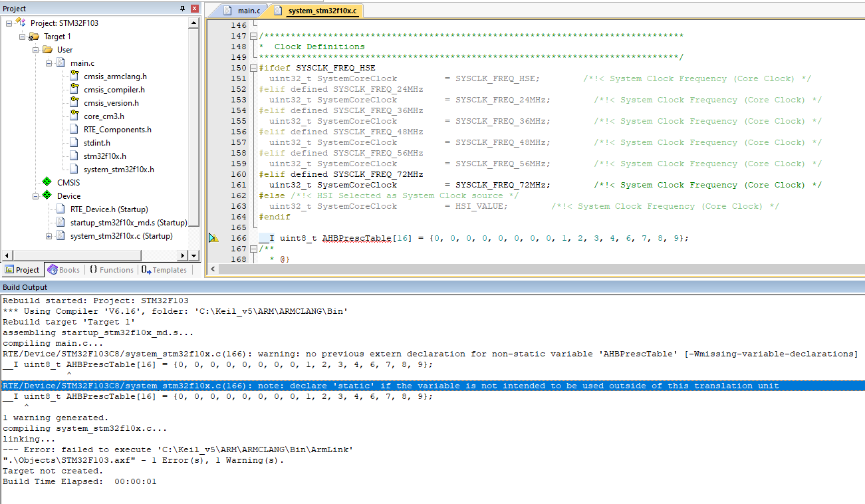Open the Templates tab
Image resolution: width=865 pixels, height=504 pixels.
coord(164,270)
